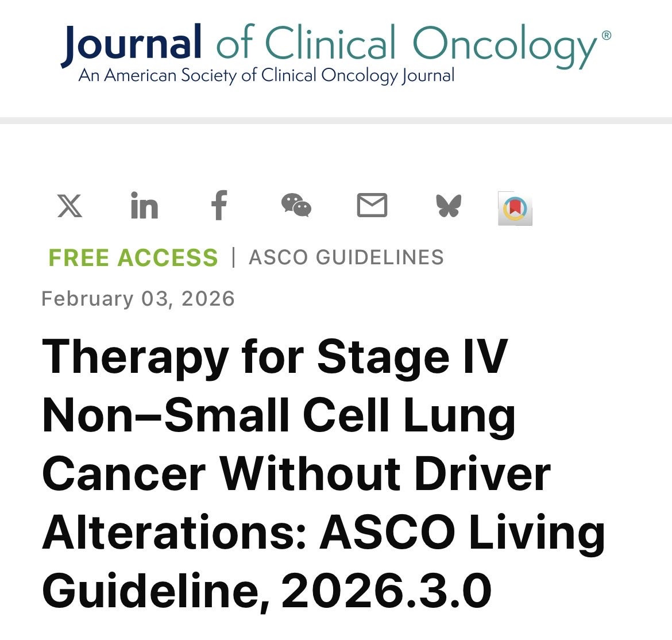Share the article on X
The image size is (672, 640).
pyautogui.click(x=70, y=206)
